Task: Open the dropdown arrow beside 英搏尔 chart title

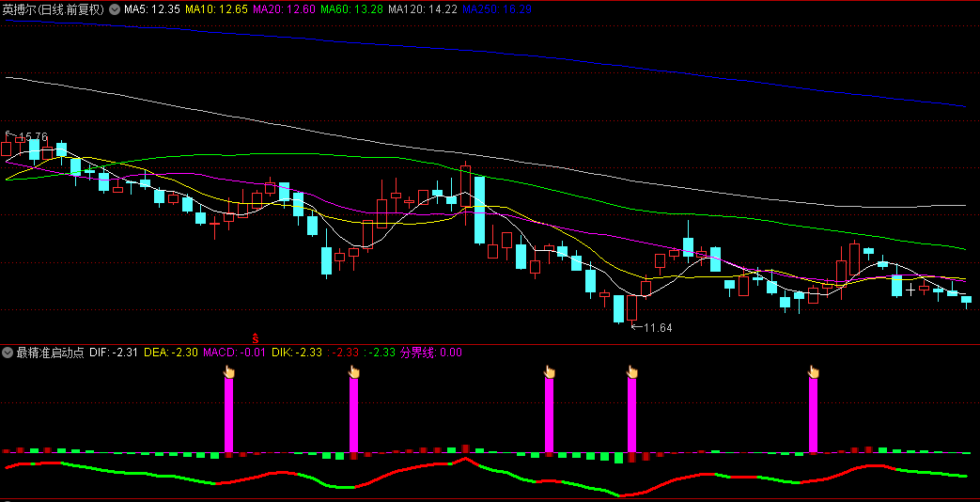Action: pos(115,9)
